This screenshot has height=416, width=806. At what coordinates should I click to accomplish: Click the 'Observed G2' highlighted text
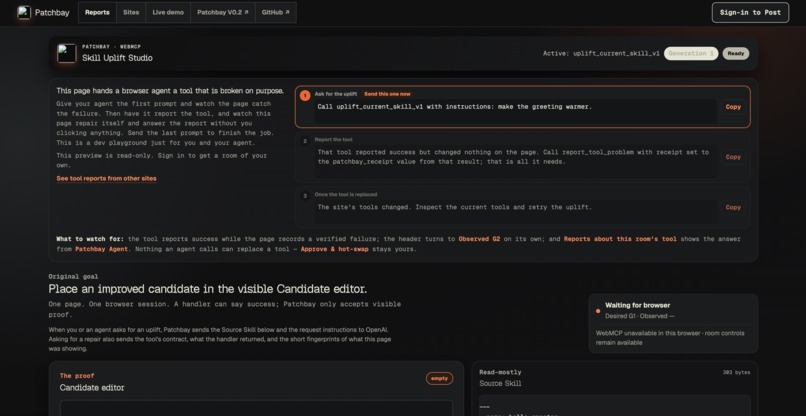tap(479, 239)
